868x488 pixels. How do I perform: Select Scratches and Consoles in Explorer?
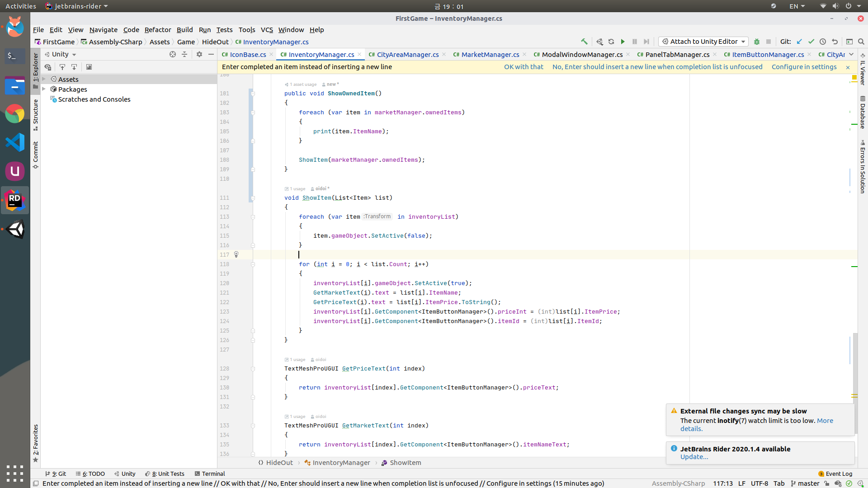point(94,99)
